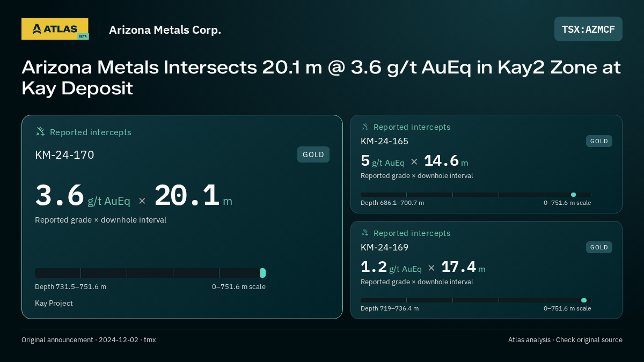Click the drill icon in KM-24-169 card
This screenshot has height=362, width=644.
coord(365,233)
